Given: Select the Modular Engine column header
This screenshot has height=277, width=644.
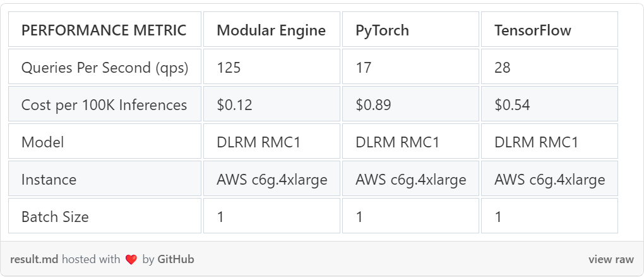Looking at the screenshot, I should [271, 29].
